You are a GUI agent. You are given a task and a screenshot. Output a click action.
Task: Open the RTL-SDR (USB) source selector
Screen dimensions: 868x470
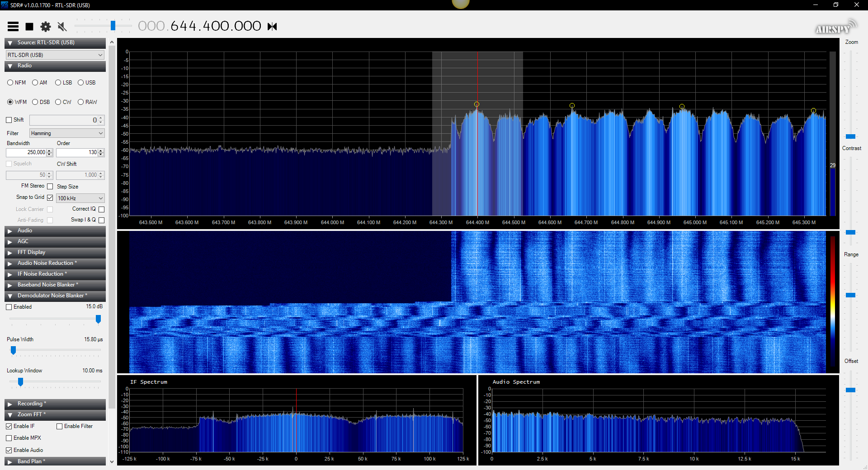coord(55,55)
